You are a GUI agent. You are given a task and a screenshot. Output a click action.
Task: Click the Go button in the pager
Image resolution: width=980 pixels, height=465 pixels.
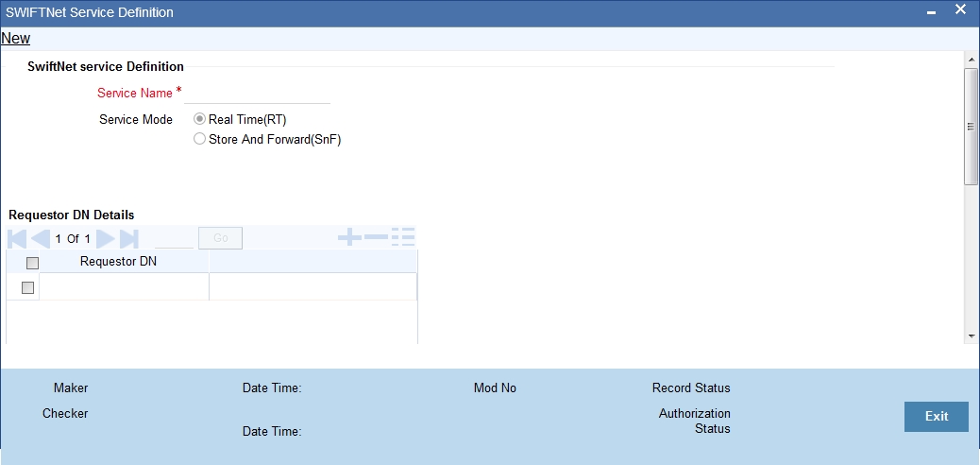(221, 238)
